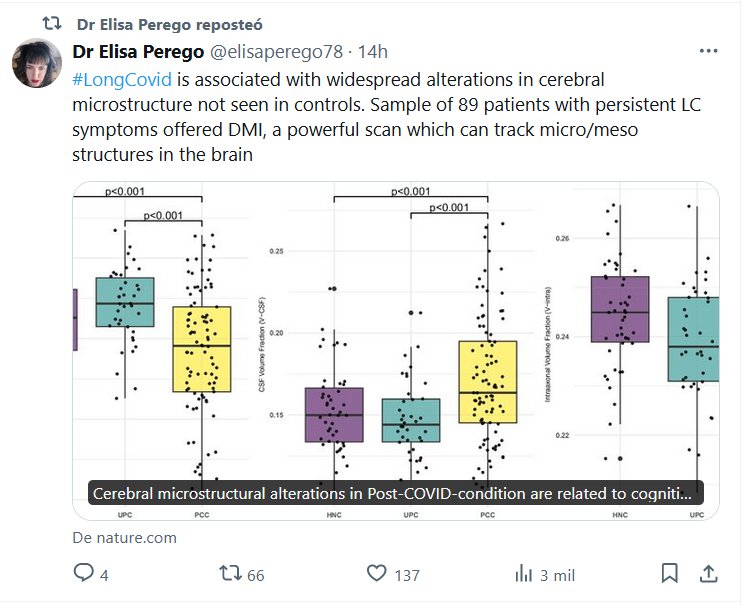
Task: Repost the tweet using the retweet icon
Action: click(x=230, y=573)
